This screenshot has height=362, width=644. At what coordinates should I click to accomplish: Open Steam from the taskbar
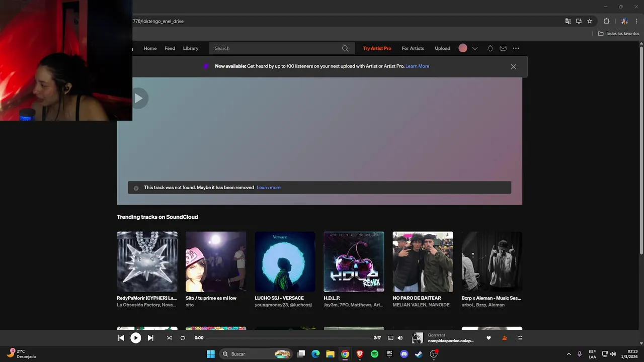pyautogui.click(x=419, y=354)
